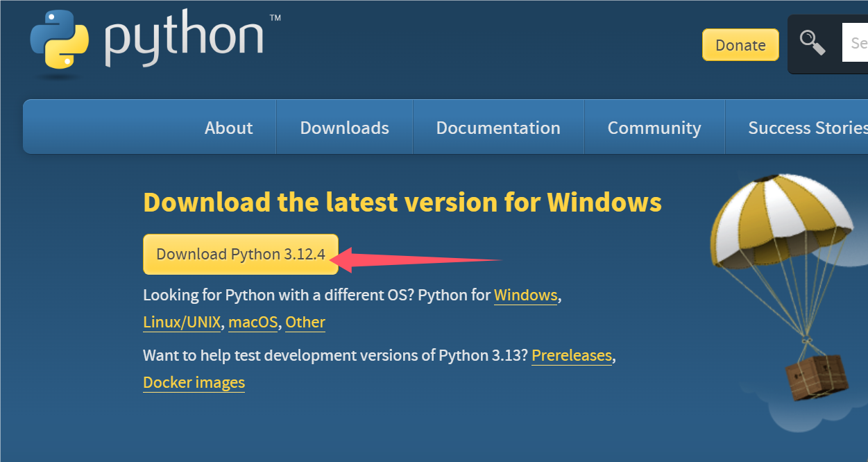Click the python wordmark text
The height and width of the screenshot is (462, 868).
(x=184, y=40)
